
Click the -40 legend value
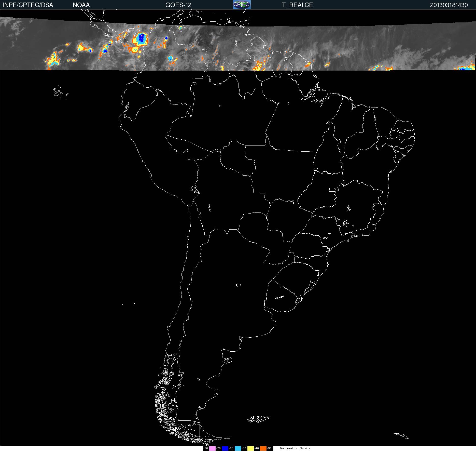tap(257, 448)
